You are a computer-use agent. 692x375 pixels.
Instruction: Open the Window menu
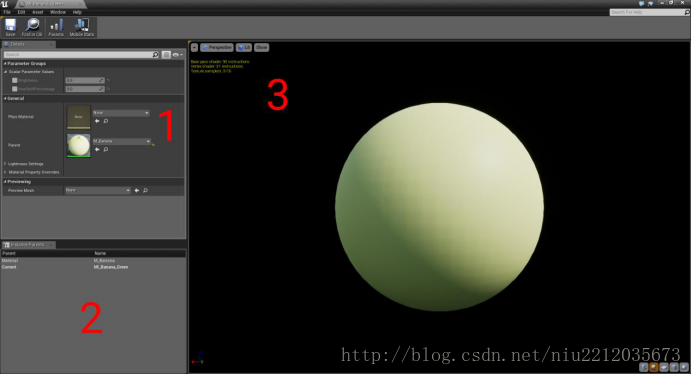57,12
